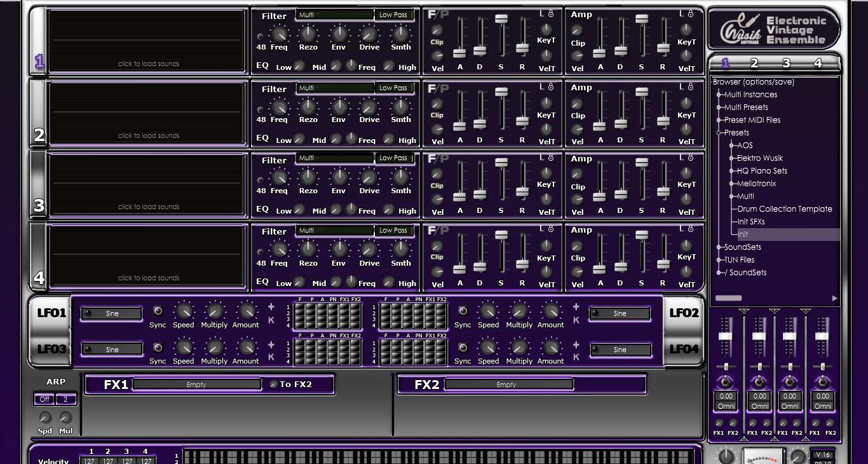Toggle the 48 dB filter switch in layer 1
Viewport: 868px width, 464px height.
[x=261, y=37]
